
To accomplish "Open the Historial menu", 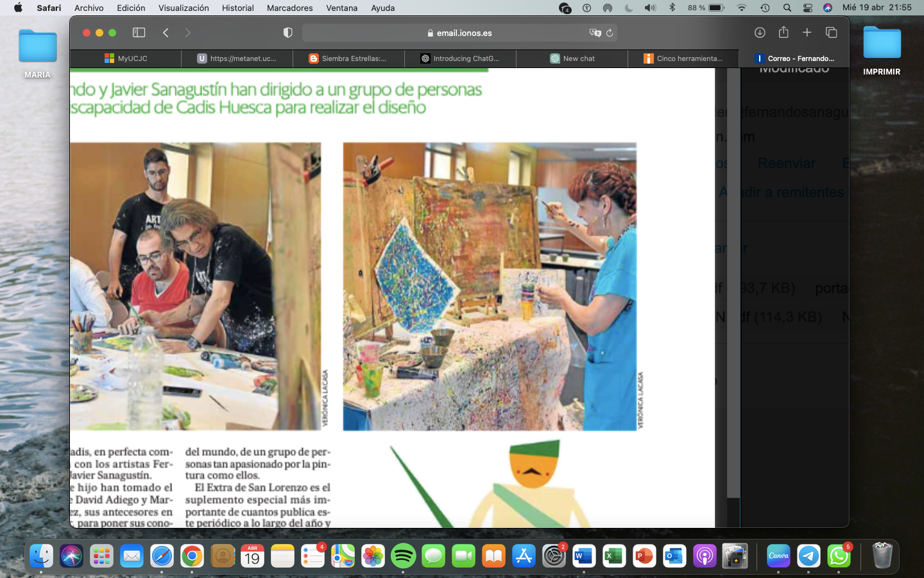I will 238,8.
